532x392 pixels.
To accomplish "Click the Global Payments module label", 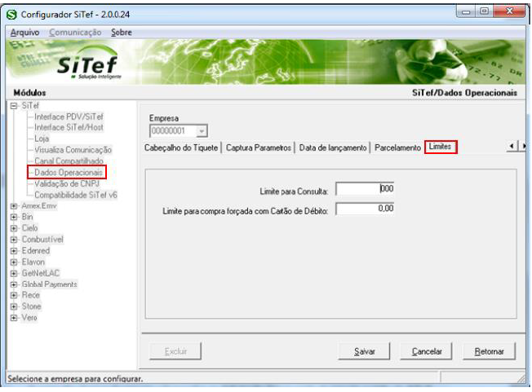I will pos(49,284).
